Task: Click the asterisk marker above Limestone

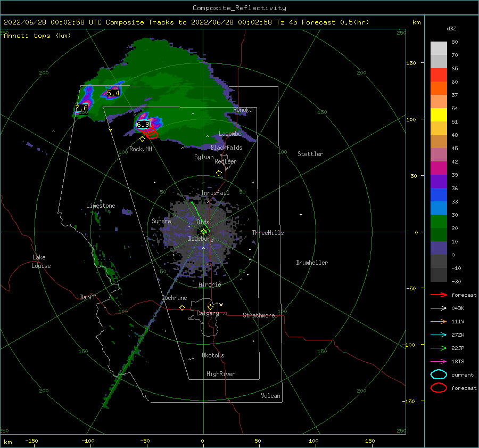Action: (101, 201)
